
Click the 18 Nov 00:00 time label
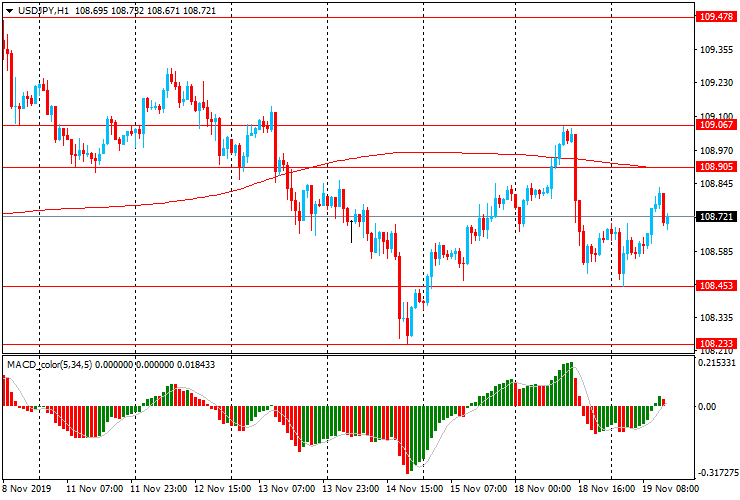tap(543, 488)
